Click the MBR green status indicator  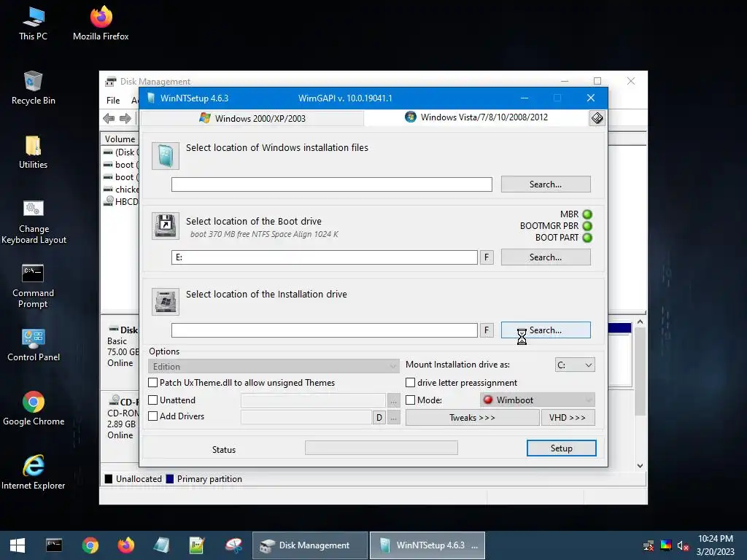(587, 214)
